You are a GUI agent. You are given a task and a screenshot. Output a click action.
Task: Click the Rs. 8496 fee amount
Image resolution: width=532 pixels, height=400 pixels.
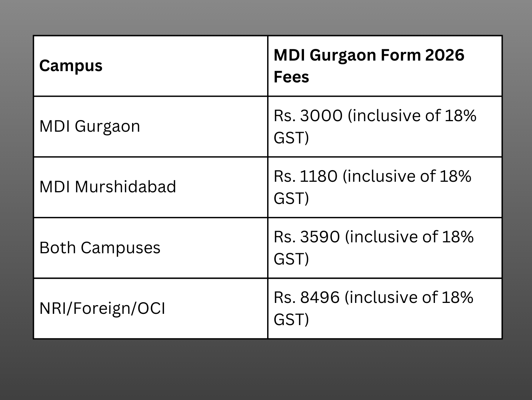pyautogui.click(x=307, y=297)
